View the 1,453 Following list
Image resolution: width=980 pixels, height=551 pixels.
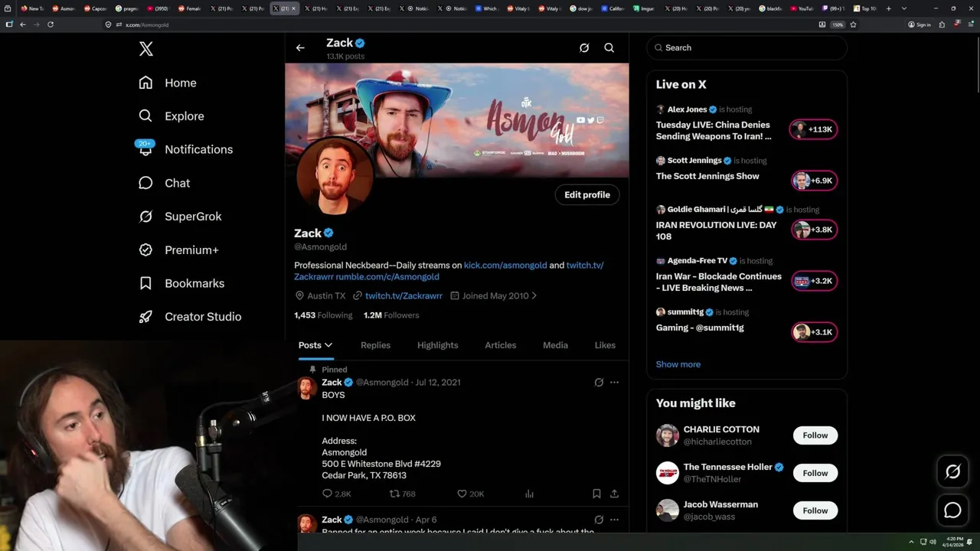pos(323,315)
